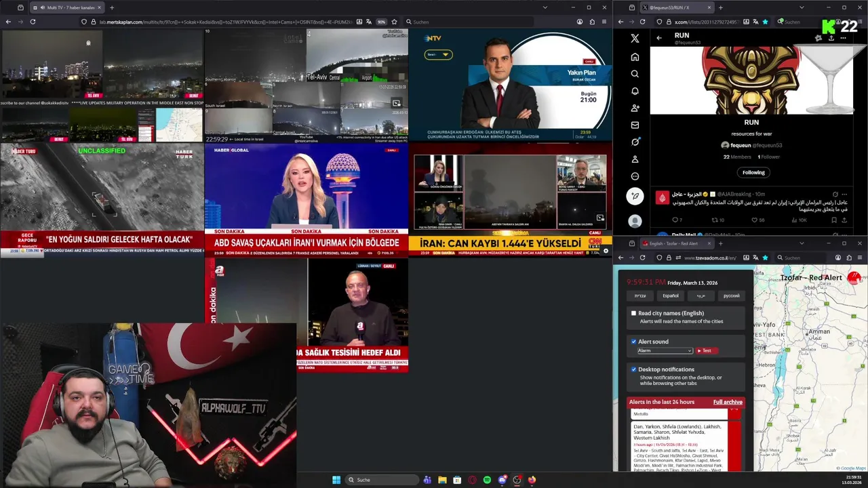Open NTV channel selector dropdown
The image size is (868, 488).
438,55
